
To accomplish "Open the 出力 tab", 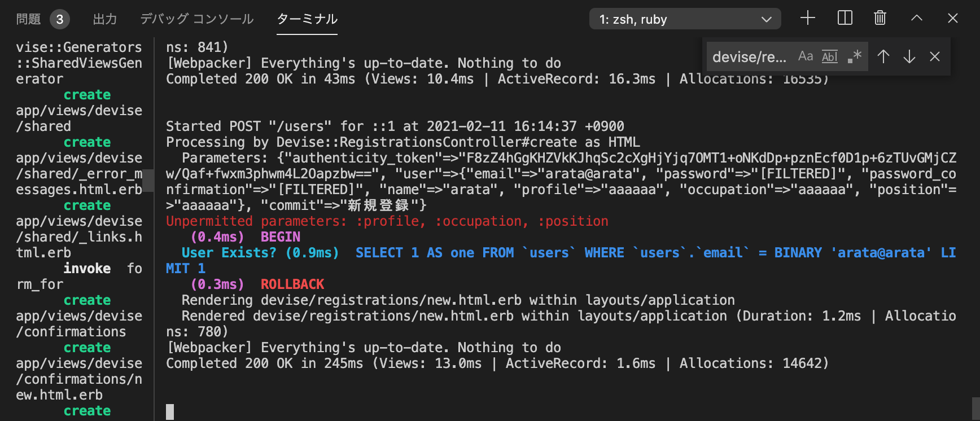I will tap(105, 19).
